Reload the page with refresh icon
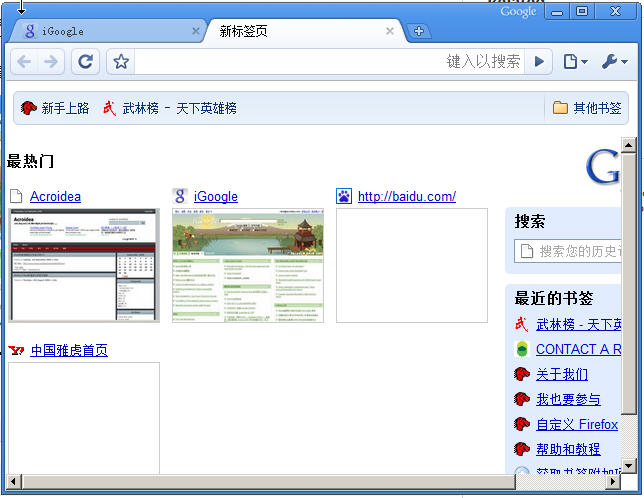Screen dimensions: 644x498 pos(86,62)
